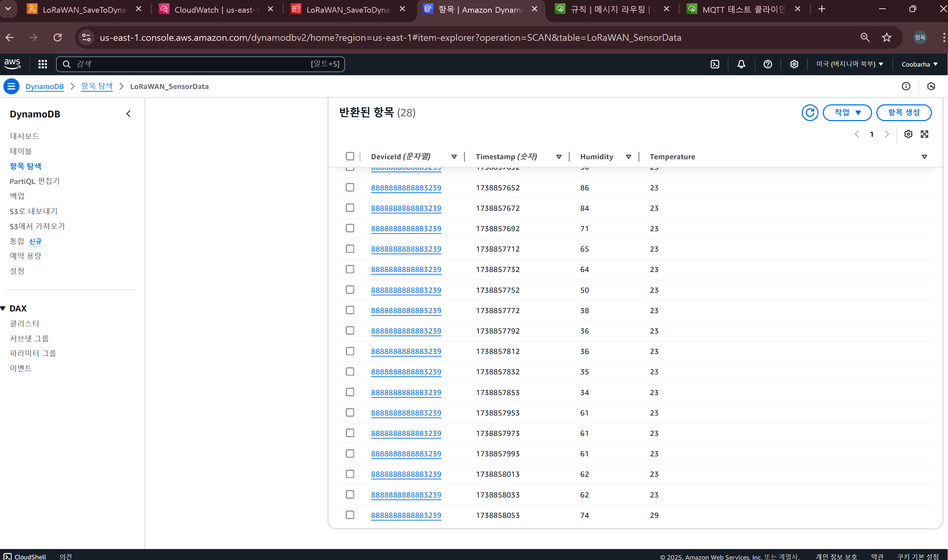The width and height of the screenshot is (948, 560).
Task: Check the row with timestamp 1738857712
Action: (350, 249)
